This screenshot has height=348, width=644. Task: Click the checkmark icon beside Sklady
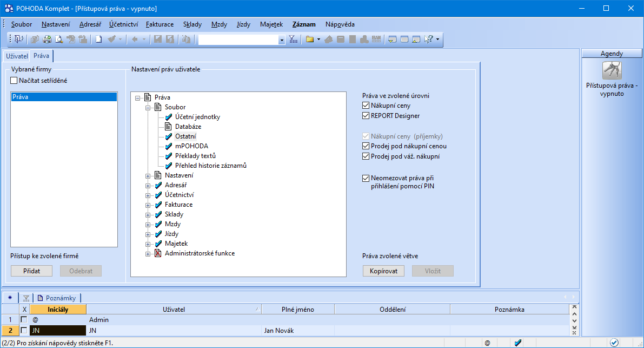158,214
